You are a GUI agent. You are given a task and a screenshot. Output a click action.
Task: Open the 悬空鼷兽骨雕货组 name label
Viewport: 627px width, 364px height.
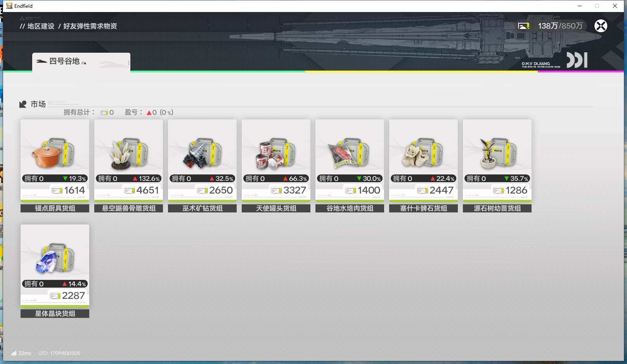[x=128, y=208]
